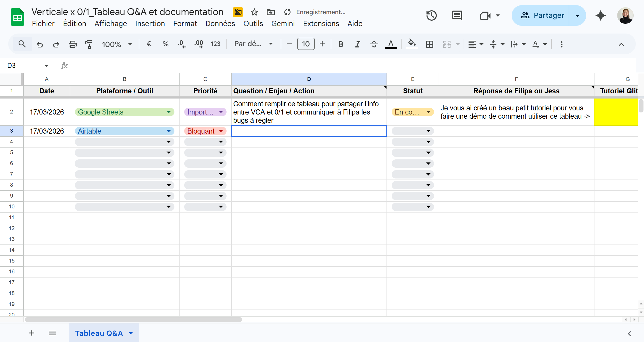Open the Tableau Q&A sheet tab

click(x=99, y=333)
